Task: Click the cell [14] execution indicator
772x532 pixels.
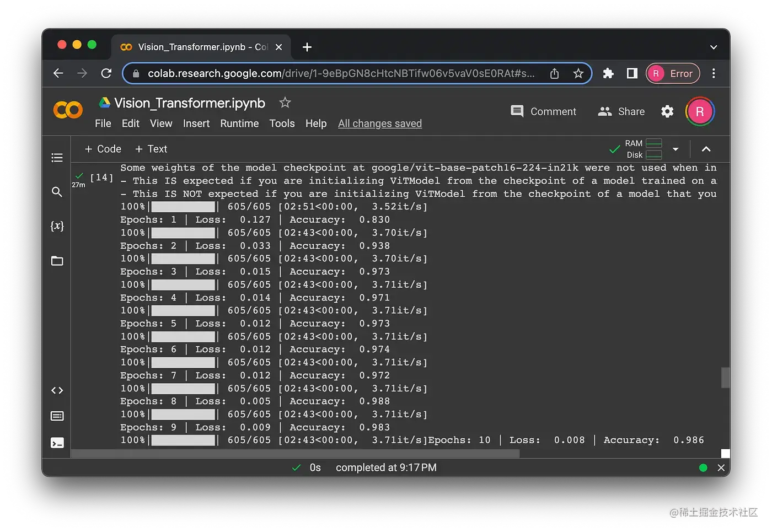Action: click(101, 178)
